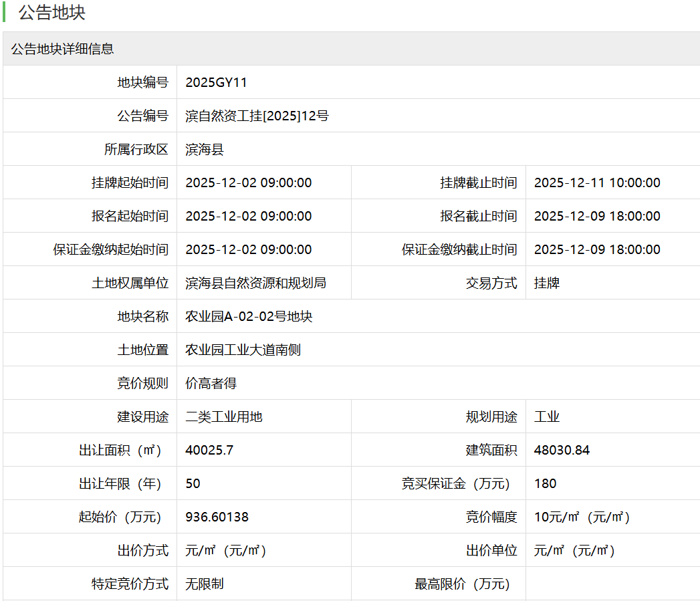Click the 保证金缴纳截止时间 label
700x601 pixels.
459,249
